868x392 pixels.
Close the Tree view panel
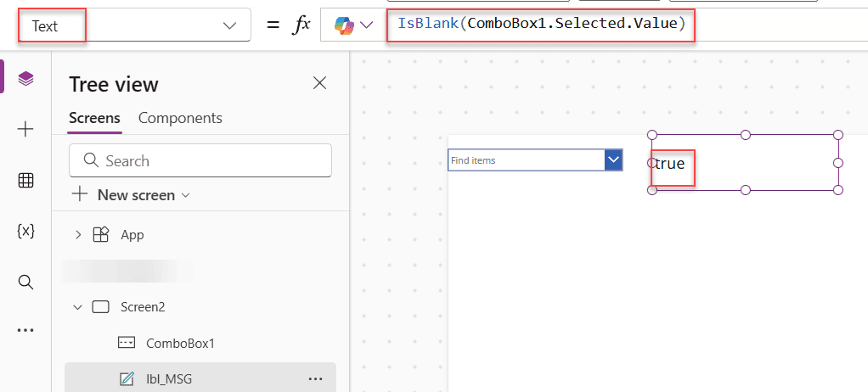(320, 83)
